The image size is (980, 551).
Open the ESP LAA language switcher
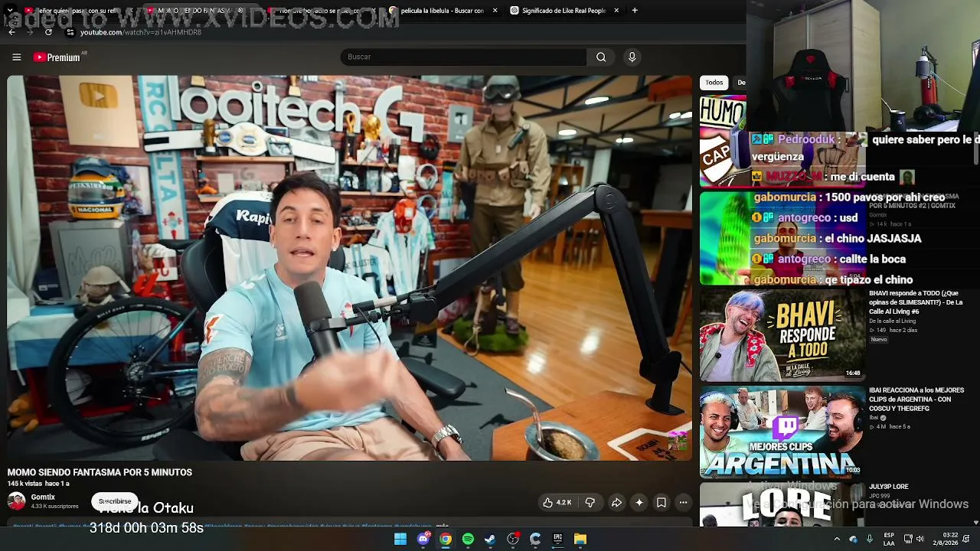coord(889,540)
